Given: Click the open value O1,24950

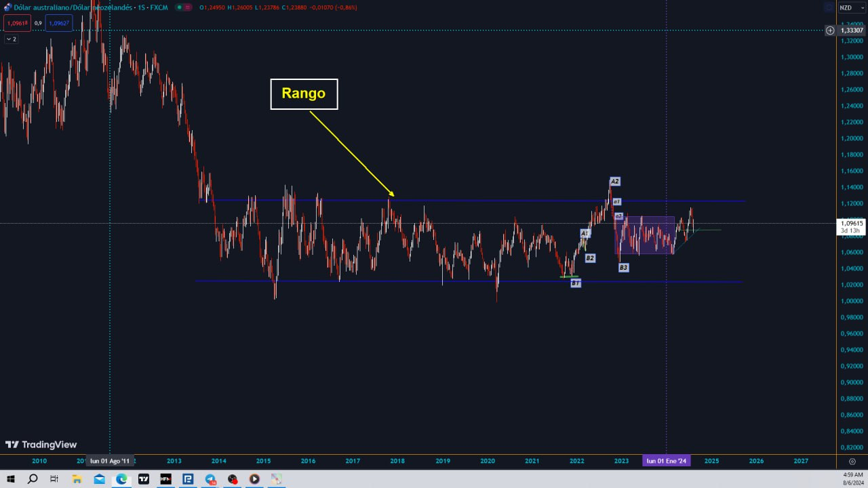Looking at the screenshot, I should [212, 7].
